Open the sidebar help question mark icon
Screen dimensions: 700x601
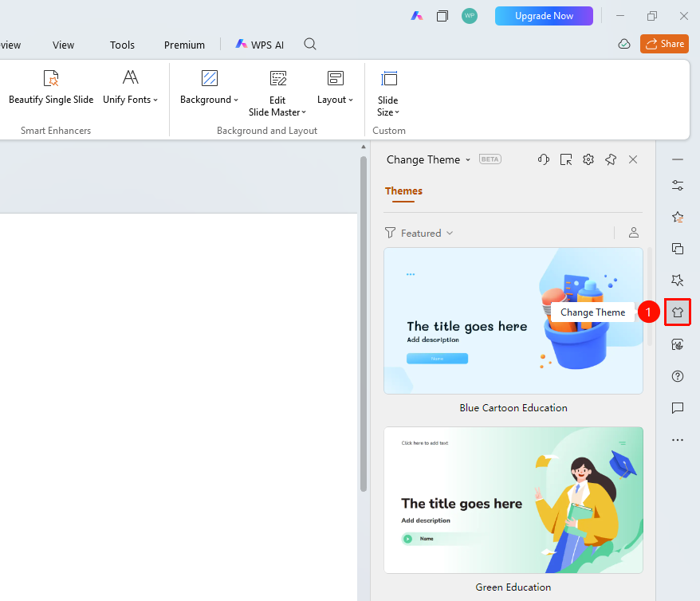(677, 376)
